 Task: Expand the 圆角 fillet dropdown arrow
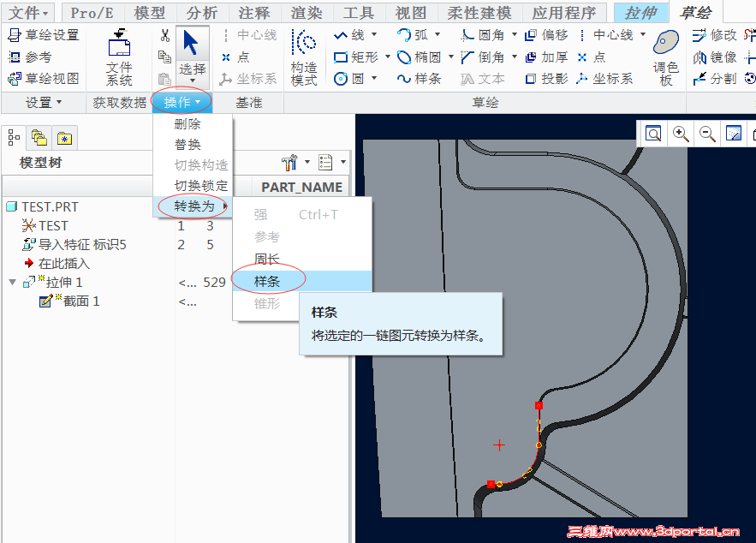coord(515,35)
